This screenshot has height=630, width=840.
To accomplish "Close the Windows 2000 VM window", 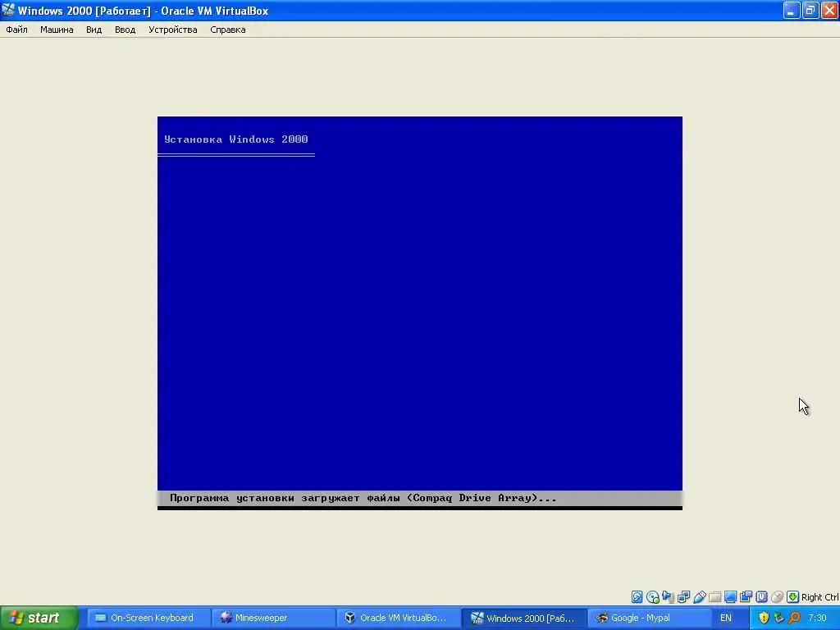I will pyautogui.click(x=829, y=10).
